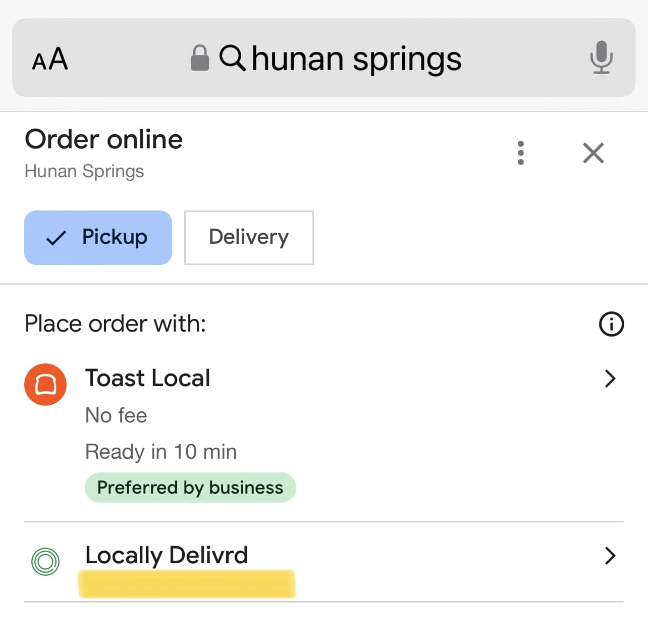
Task: Tap the info icon beside Place order with
Action: (611, 324)
